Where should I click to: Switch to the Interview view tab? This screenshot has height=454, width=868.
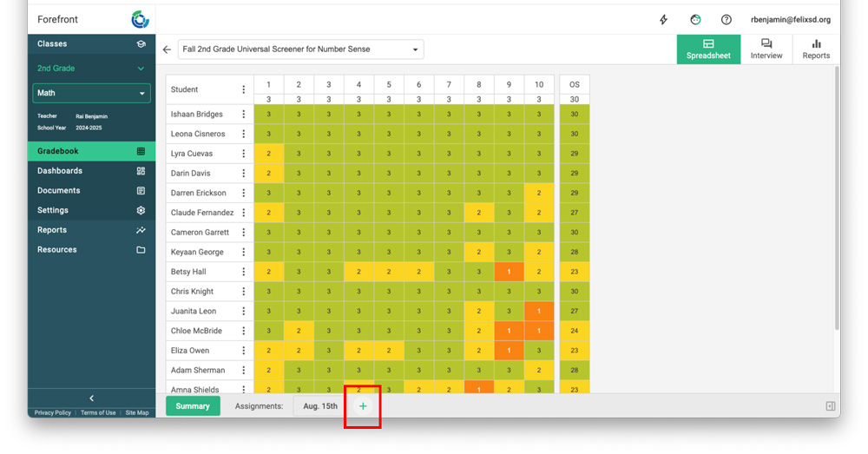click(x=766, y=49)
